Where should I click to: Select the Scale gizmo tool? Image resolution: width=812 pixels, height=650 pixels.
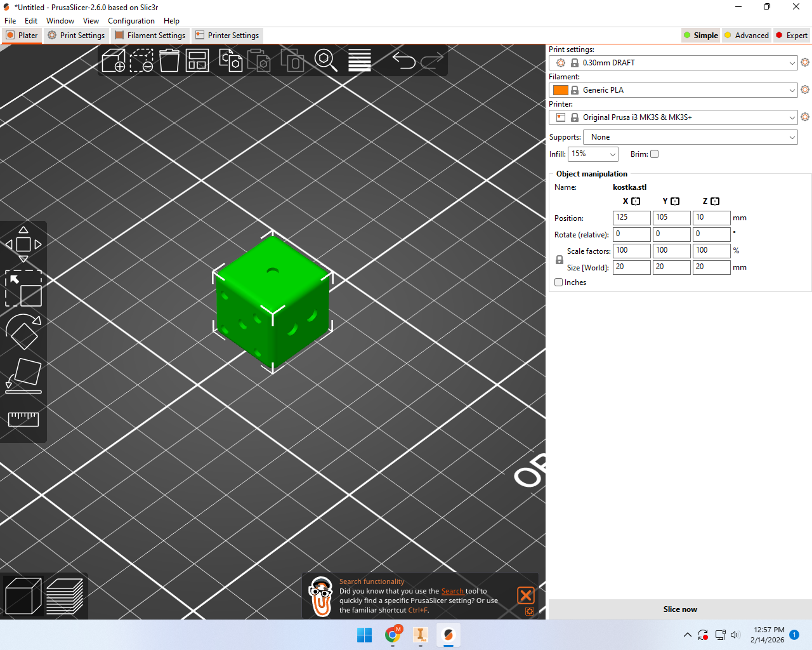click(23, 288)
